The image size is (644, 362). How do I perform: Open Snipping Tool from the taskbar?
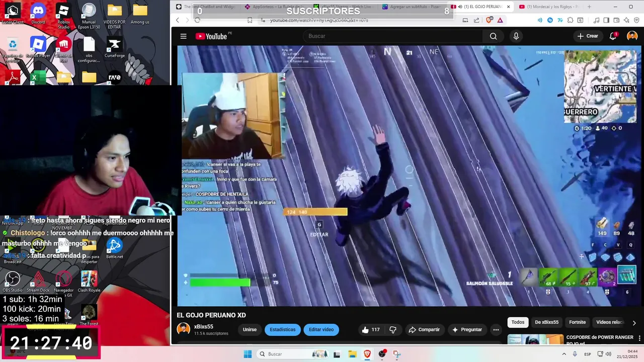pyautogui.click(x=397, y=354)
